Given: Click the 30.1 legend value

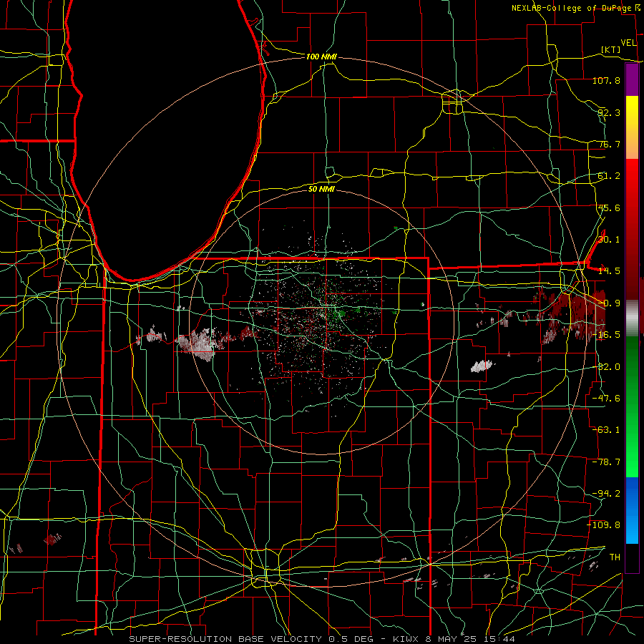Looking at the screenshot, I should click(x=609, y=240).
